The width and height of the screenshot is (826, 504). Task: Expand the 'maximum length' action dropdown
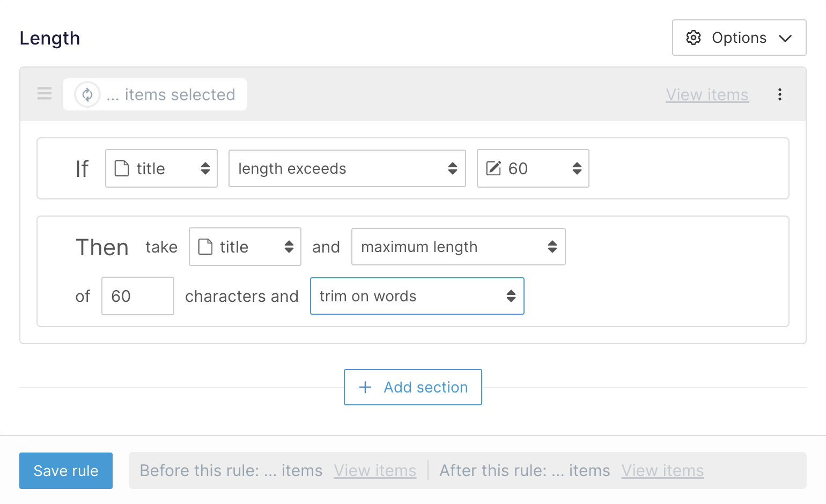point(458,247)
